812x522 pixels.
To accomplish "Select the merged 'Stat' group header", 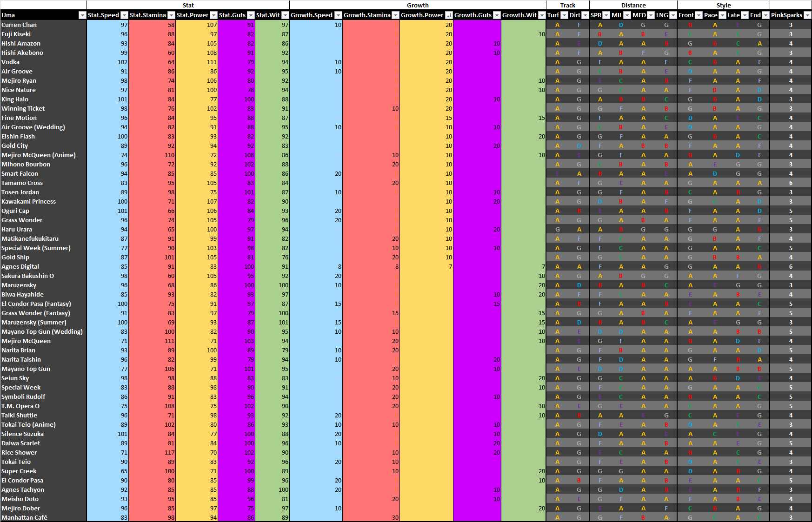I will click(x=188, y=5).
